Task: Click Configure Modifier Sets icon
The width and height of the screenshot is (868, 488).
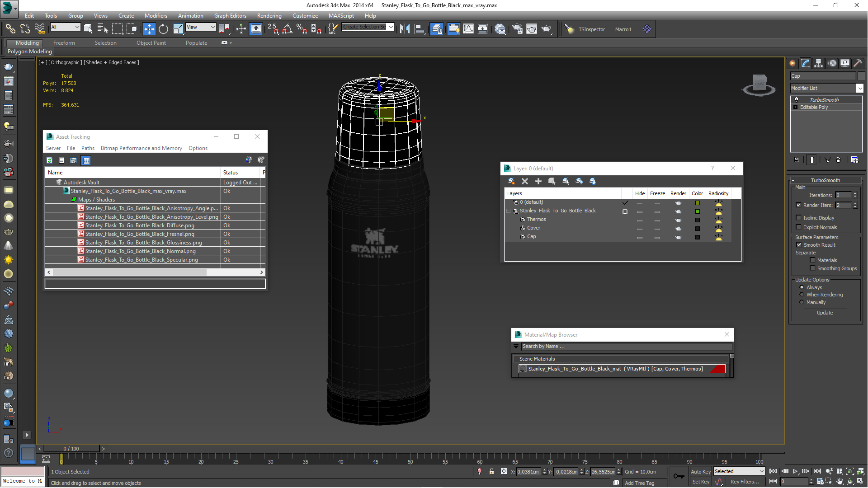Action: pos(854,160)
